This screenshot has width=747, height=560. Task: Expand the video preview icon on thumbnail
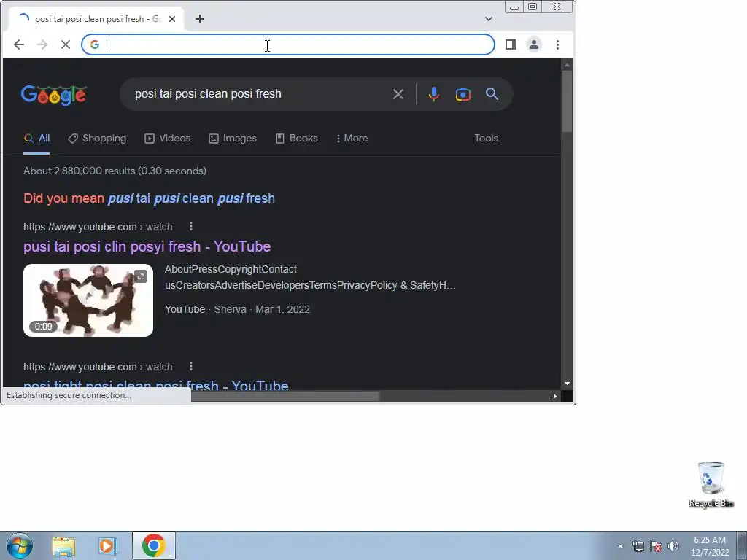(x=141, y=276)
